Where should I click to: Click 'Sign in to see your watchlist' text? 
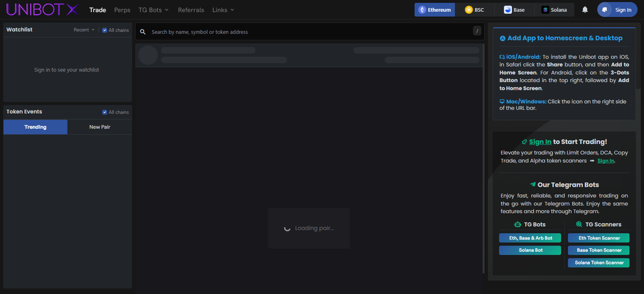coord(67,70)
